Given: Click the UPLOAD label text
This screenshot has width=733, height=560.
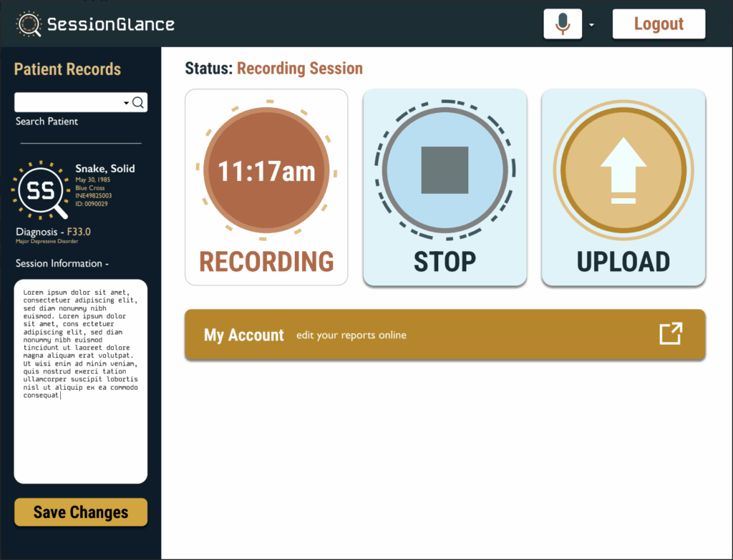Looking at the screenshot, I should 623,262.
